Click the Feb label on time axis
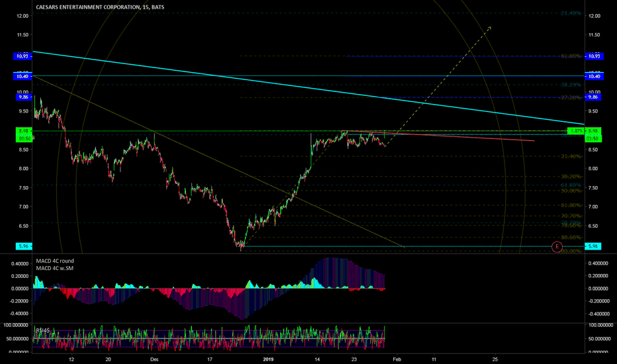The image size is (617, 364). 397,359
